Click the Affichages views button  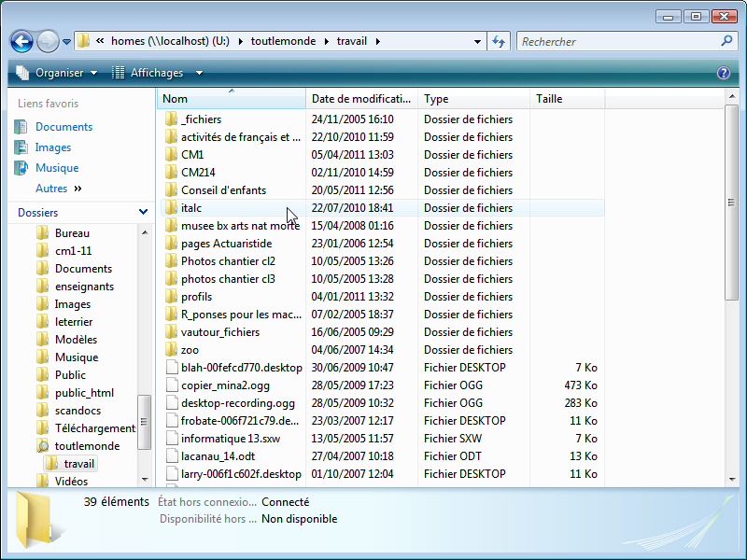point(148,73)
